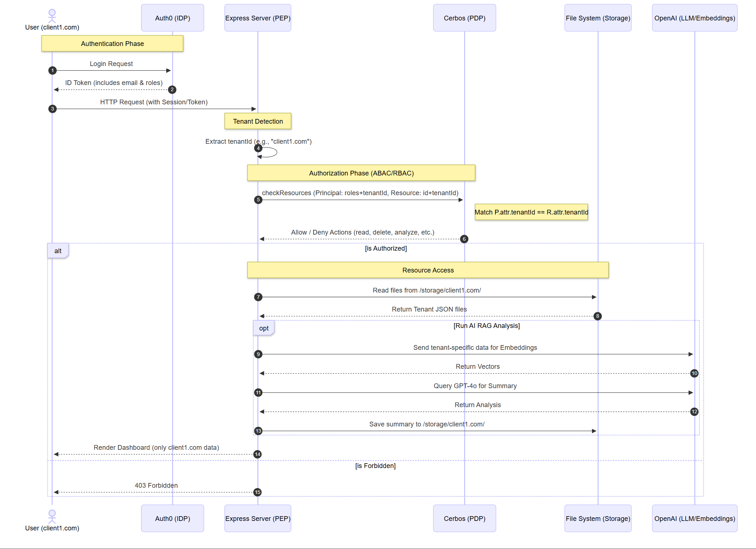Click sequence number 14 circle marker
The height and width of the screenshot is (549, 756).
tap(258, 454)
